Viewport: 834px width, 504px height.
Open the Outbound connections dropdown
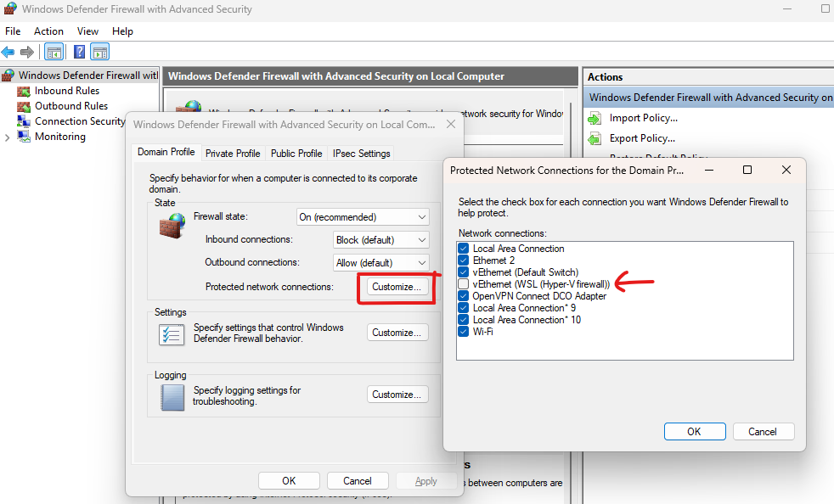click(x=380, y=263)
